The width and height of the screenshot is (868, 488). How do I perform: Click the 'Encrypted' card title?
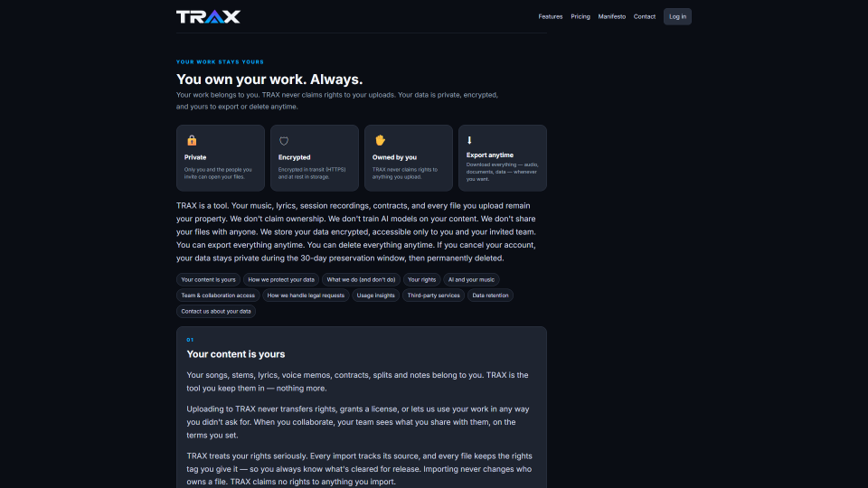click(x=294, y=157)
